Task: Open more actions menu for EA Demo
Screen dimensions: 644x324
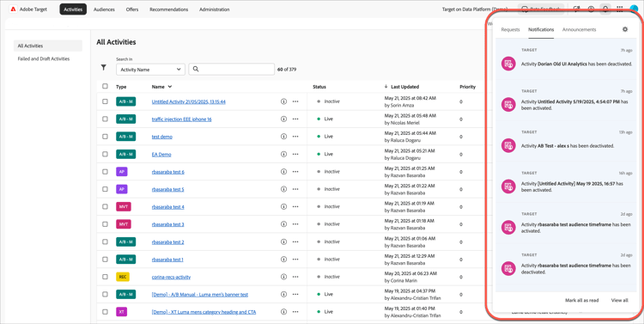Action: click(x=295, y=154)
